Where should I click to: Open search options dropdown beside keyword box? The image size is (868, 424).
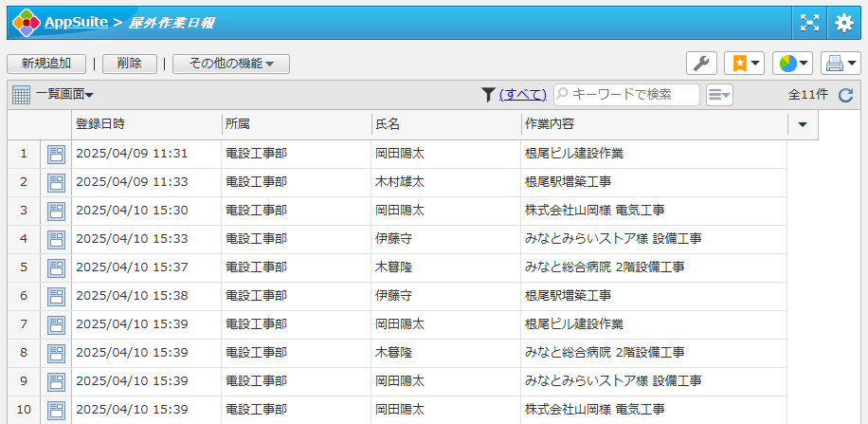(x=720, y=94)
